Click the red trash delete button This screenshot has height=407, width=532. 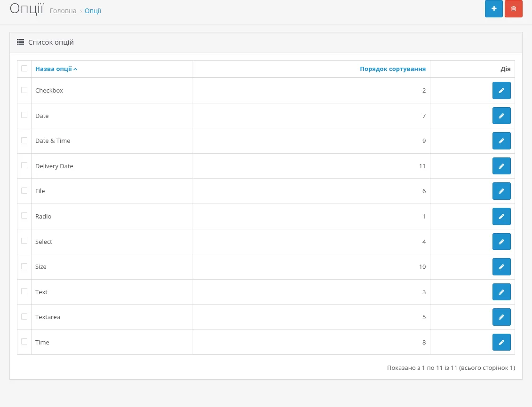[x=513, y=8]
